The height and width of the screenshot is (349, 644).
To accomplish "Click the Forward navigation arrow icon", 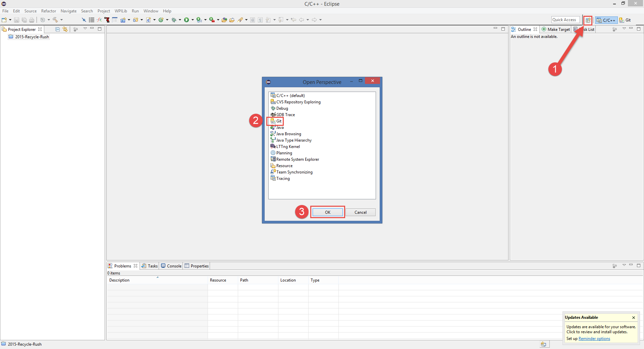I will 314,20.
